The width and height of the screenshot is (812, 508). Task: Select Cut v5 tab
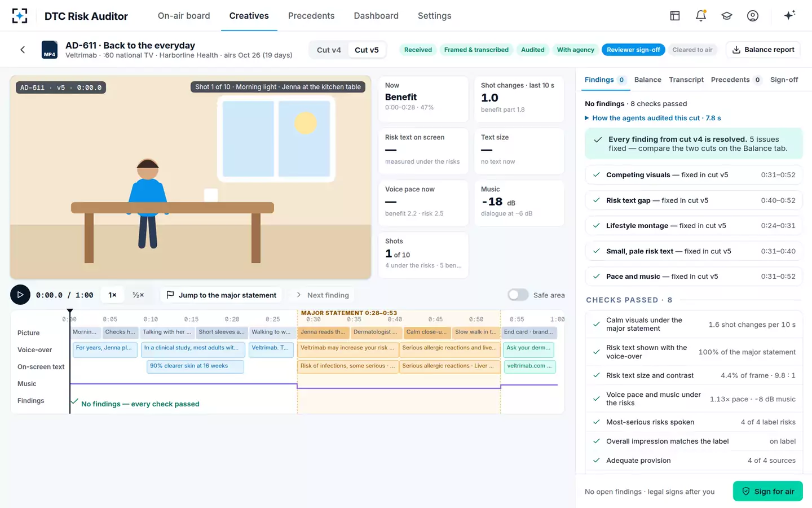[367, 50]
